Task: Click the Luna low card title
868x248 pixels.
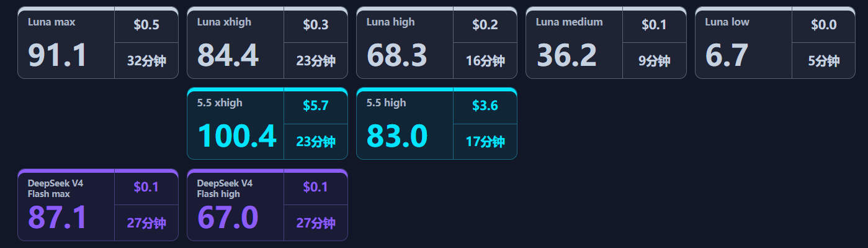Action: tap(727, 22)
